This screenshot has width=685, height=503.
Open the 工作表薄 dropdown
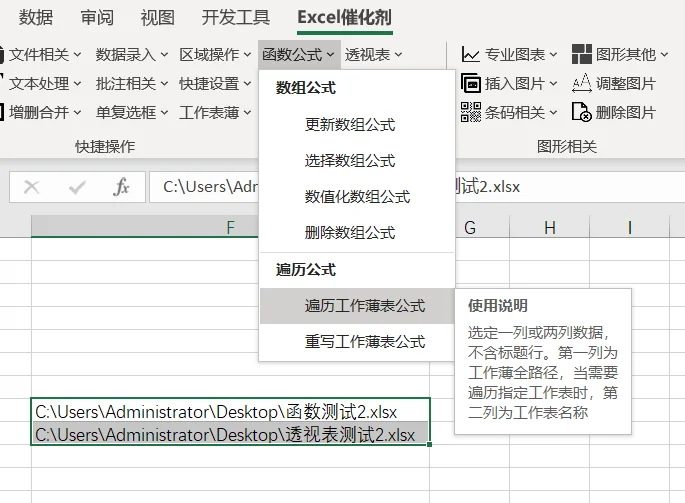click(215, 112)
